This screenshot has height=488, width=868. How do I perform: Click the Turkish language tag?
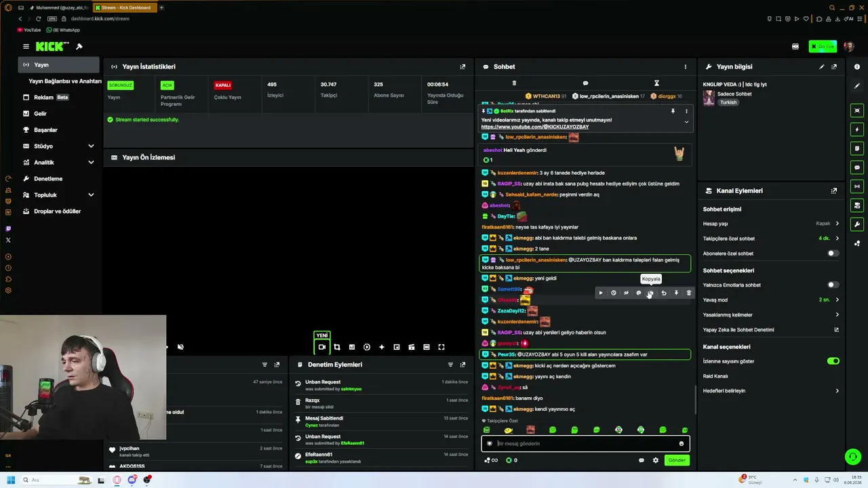728,102
